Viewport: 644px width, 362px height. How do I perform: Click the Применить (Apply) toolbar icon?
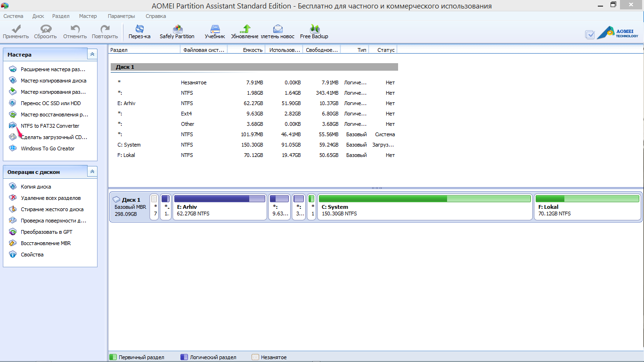coord(16,29)
